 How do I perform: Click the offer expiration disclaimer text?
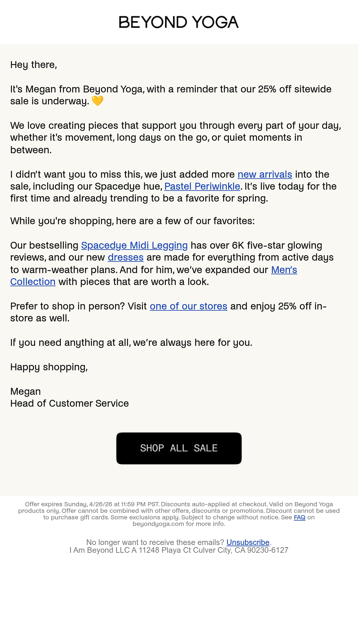[x=179, y=514]
